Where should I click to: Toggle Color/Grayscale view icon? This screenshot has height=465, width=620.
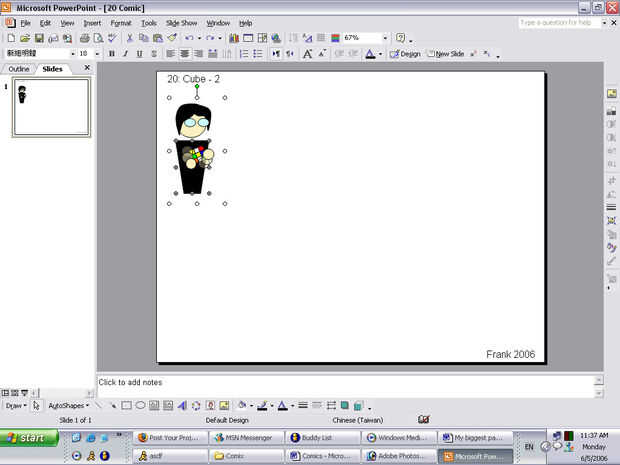[x=335, y=38]
